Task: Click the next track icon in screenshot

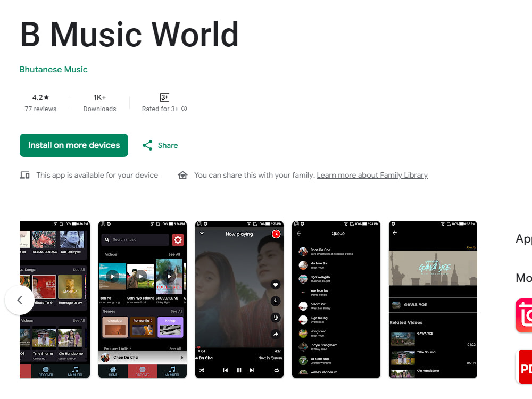Action: click(x=252, y=370)
